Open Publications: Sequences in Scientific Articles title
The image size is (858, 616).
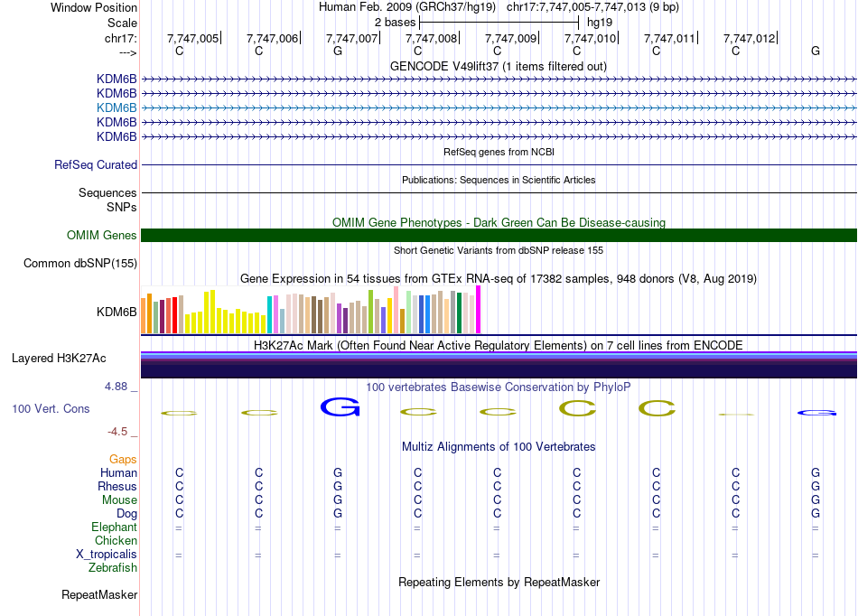click(x=499, y=180)
